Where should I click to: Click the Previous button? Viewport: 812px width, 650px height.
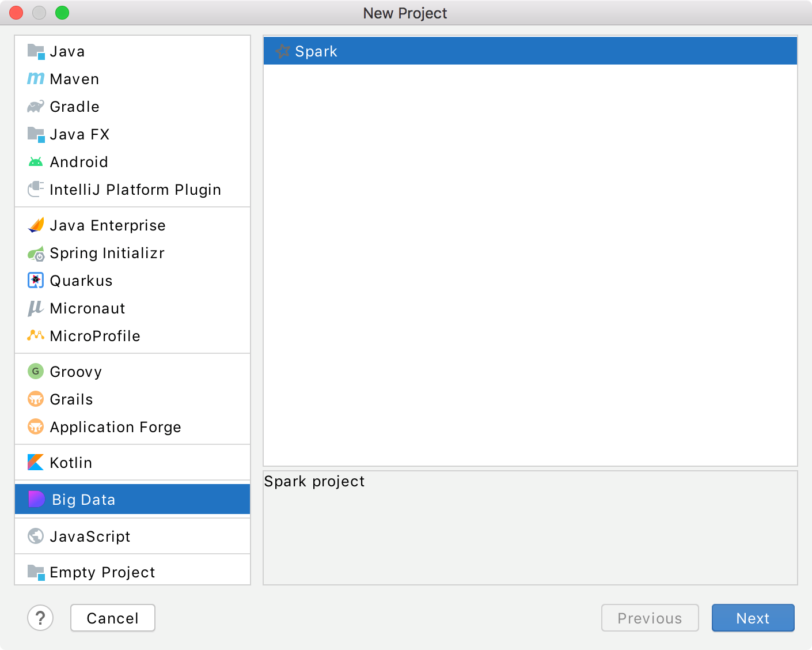[x=650, y=618]
